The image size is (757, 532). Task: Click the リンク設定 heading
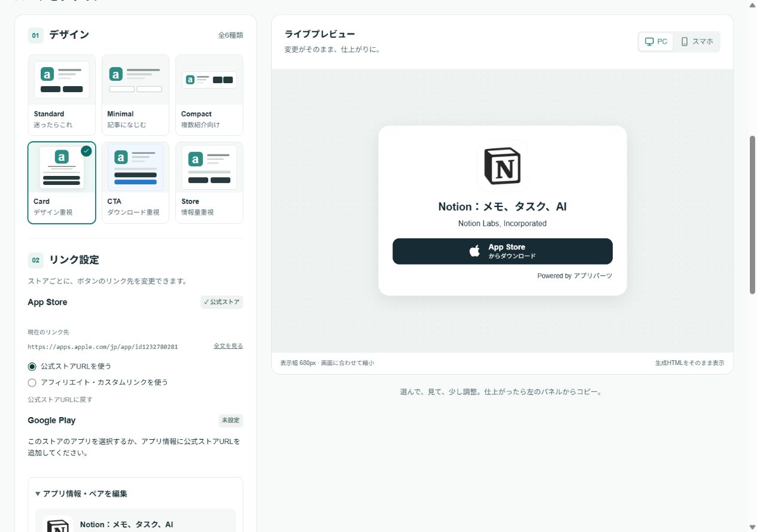(x=74, y=260)
